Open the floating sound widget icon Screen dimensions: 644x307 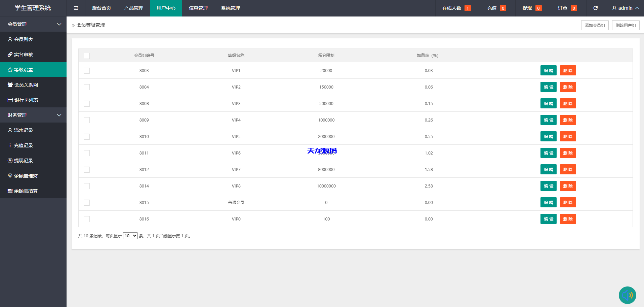(x=627, y=295)
